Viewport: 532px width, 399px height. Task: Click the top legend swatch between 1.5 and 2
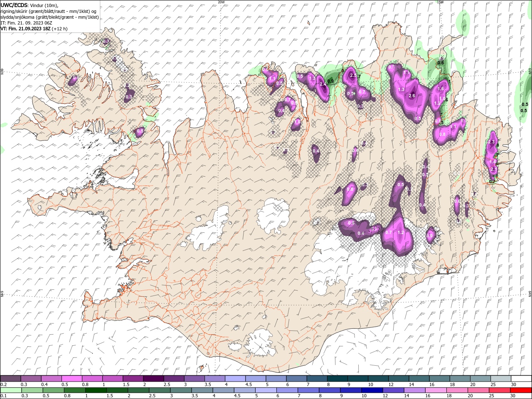point(133,379)
